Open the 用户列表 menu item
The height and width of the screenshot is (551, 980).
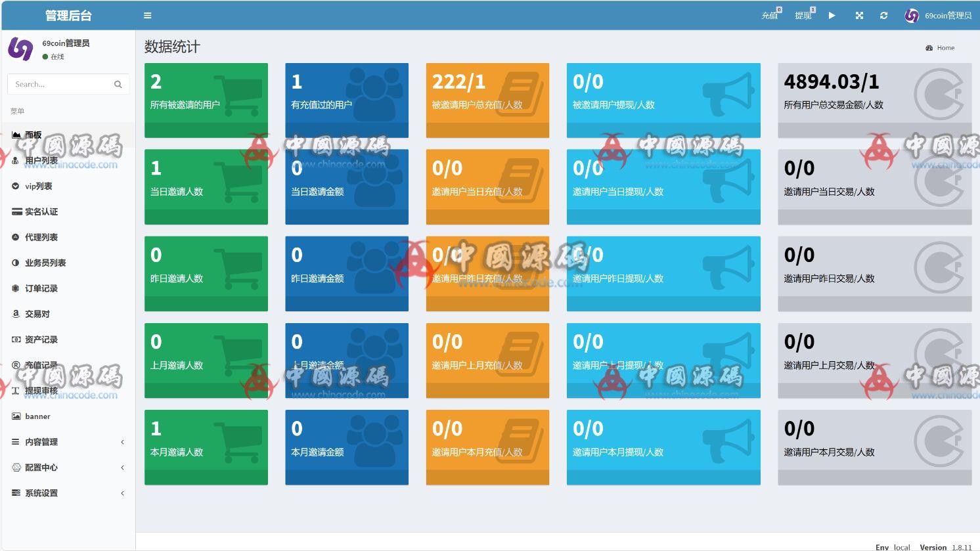point(68,160)
